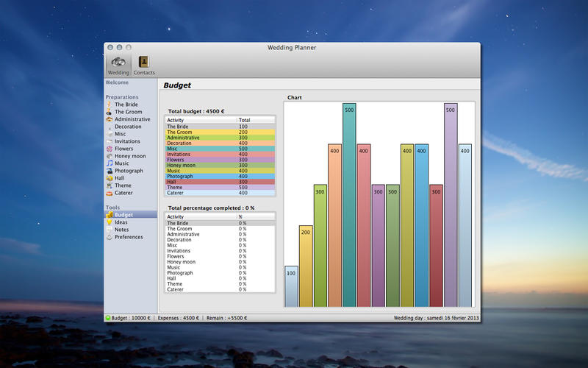
Task: Open the Contacts address book
Action: click(x=144, y=65)
